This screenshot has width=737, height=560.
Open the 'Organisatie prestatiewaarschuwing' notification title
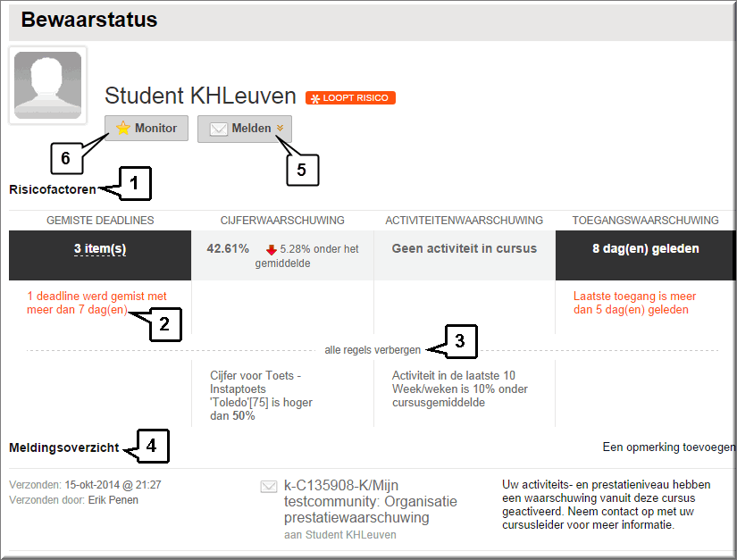370,509
